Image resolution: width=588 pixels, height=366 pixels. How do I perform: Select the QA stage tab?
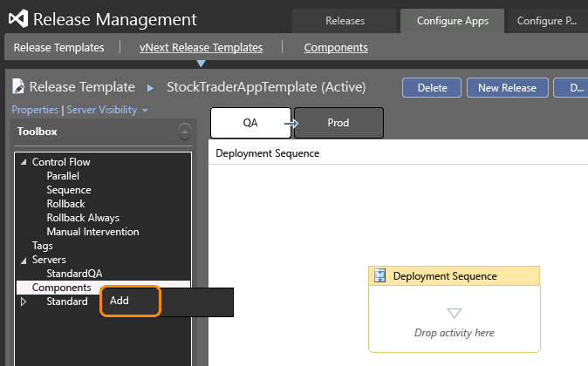tap(250, 123)
